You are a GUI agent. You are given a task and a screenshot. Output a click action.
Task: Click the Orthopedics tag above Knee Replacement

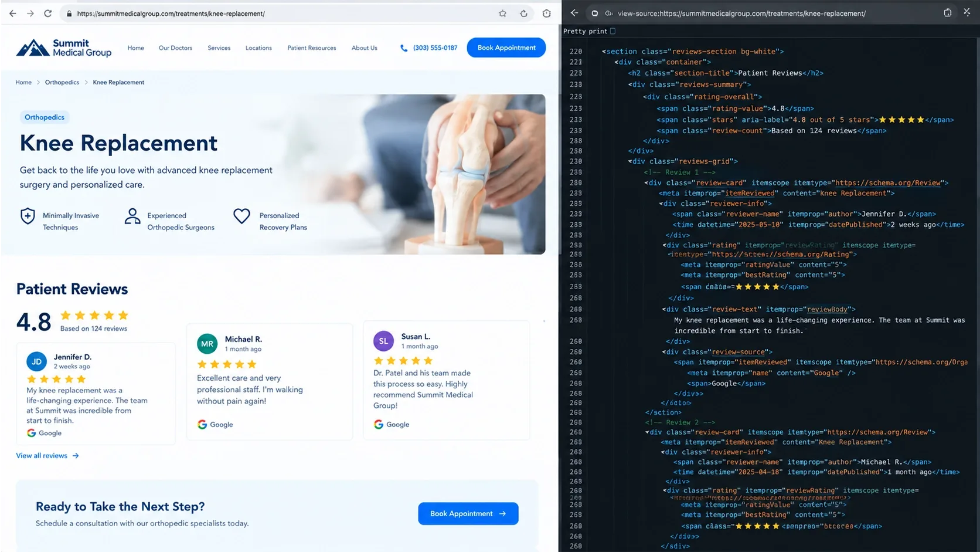[x=45, y=117]
